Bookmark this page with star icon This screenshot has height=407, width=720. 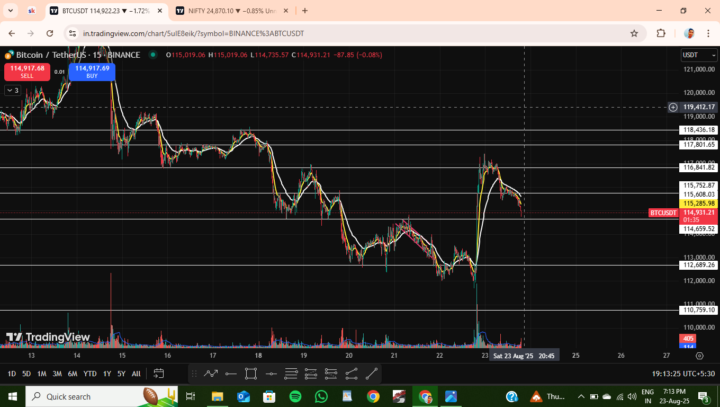[x=634, y=33]
